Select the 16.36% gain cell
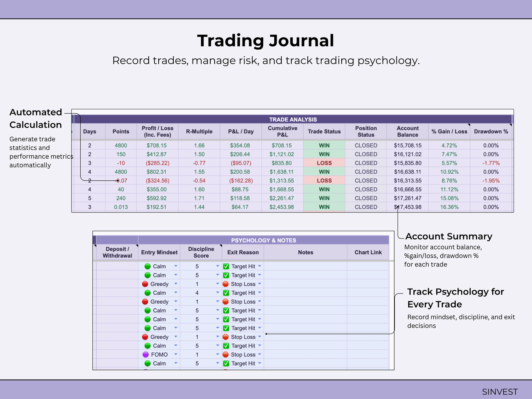Viewport: 532px width, 399px height. [449, 207]
